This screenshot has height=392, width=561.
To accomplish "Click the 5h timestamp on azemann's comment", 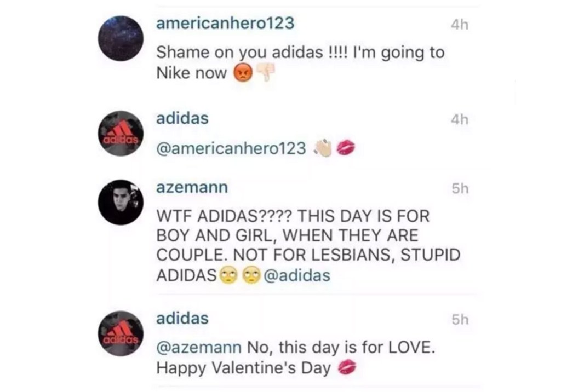I will pos(460,188).
